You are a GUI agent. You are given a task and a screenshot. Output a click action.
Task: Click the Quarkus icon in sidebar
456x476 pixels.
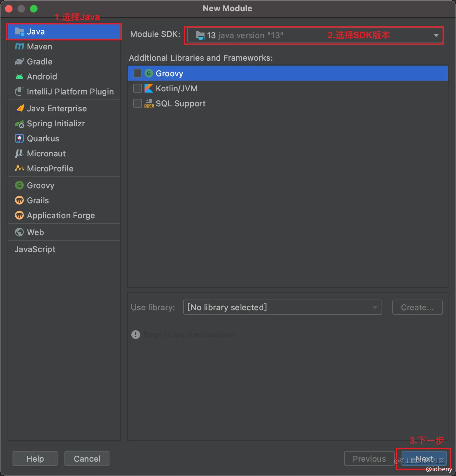click(19, 139)
